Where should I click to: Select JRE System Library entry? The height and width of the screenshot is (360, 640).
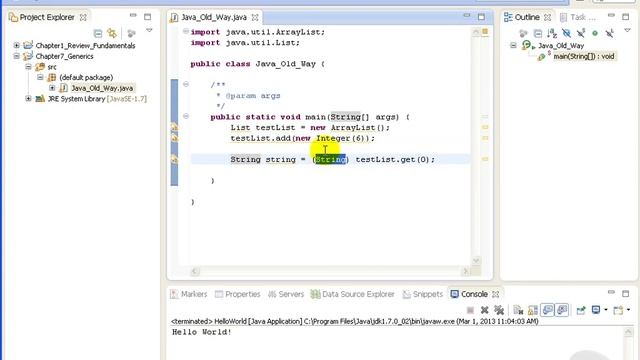pyautogui.click(x=97, y=98)
